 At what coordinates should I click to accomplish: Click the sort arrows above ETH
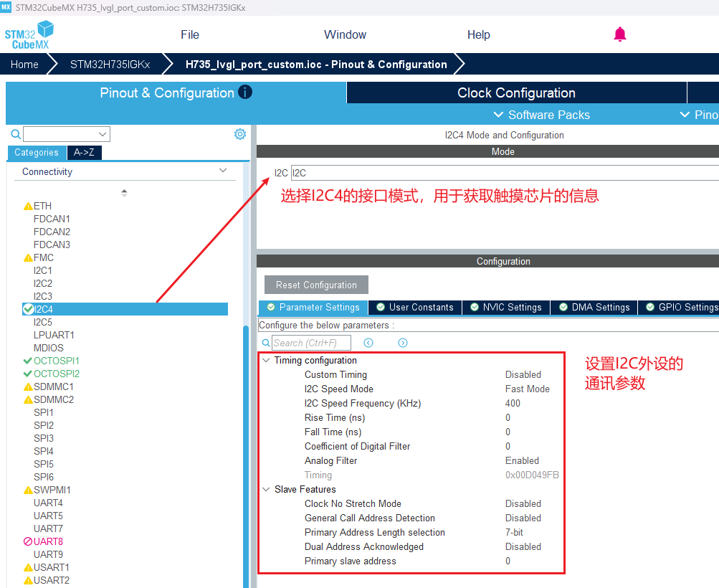tap(124, 193)
